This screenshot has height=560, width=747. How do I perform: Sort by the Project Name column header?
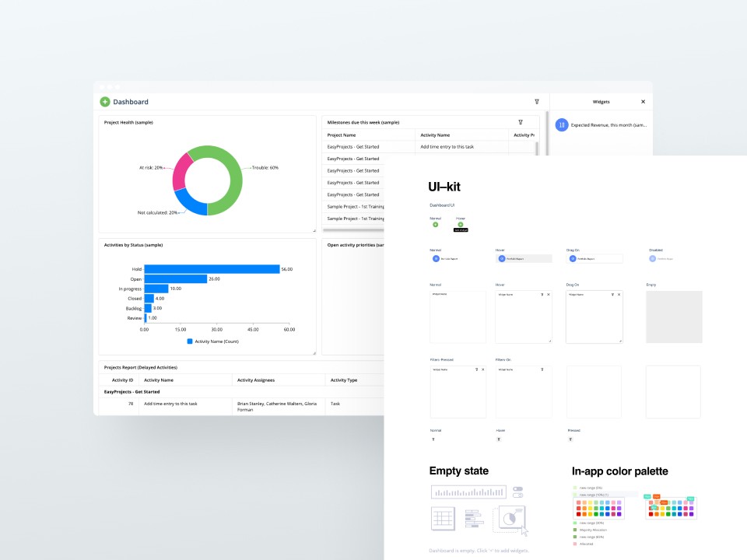coord(342,135)
